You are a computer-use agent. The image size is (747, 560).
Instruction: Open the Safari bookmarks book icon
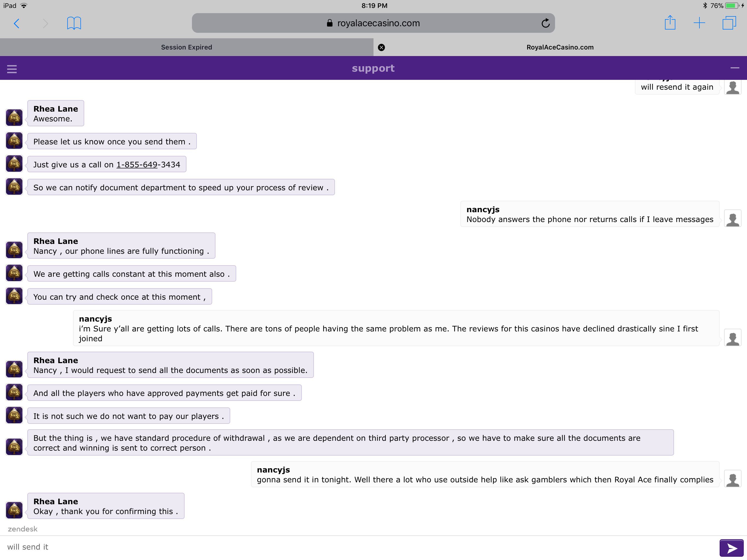pos(74,23)
